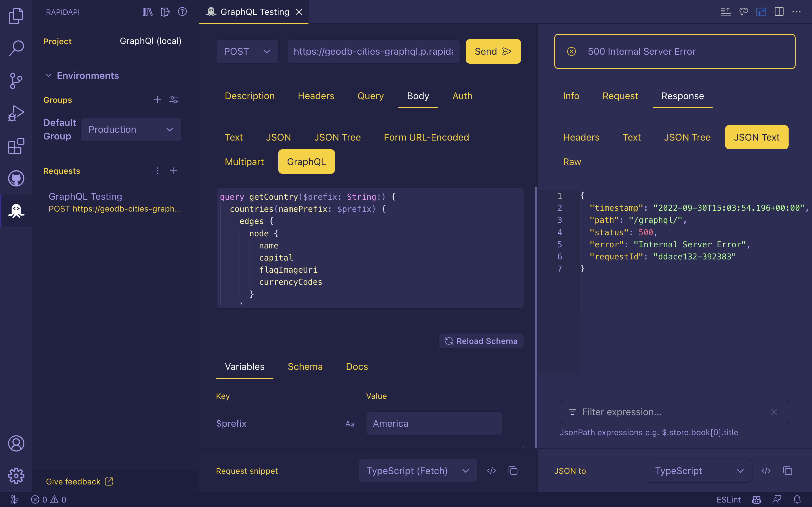Copy the request snippet to clipboard

tap(513, 471)
